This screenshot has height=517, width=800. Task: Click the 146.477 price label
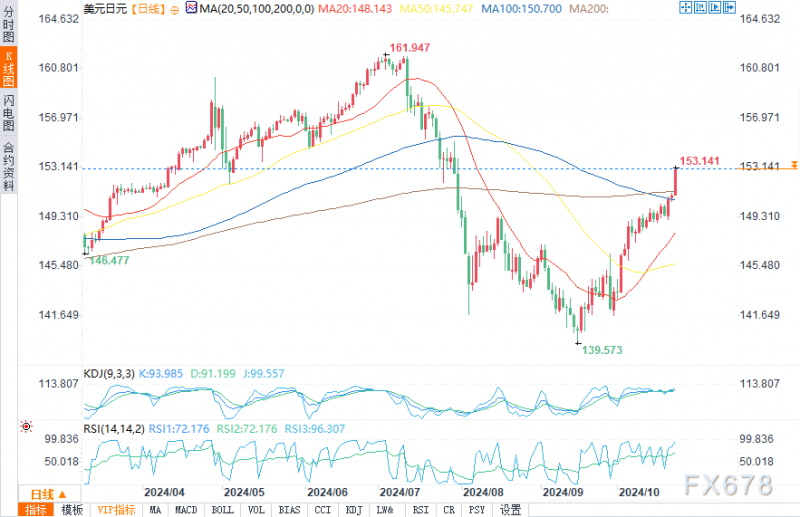point(109,260)
